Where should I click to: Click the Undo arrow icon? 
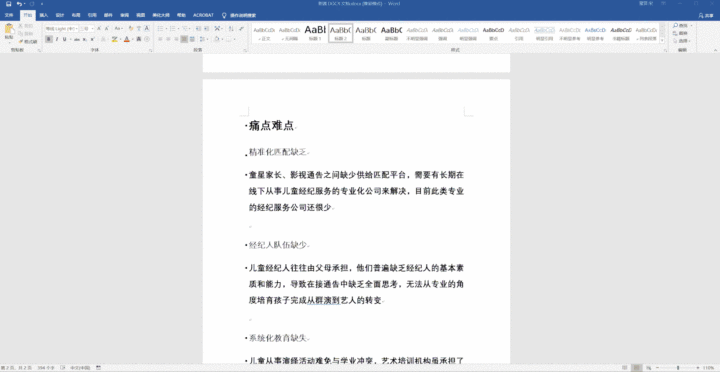click(x=19, y=4)
